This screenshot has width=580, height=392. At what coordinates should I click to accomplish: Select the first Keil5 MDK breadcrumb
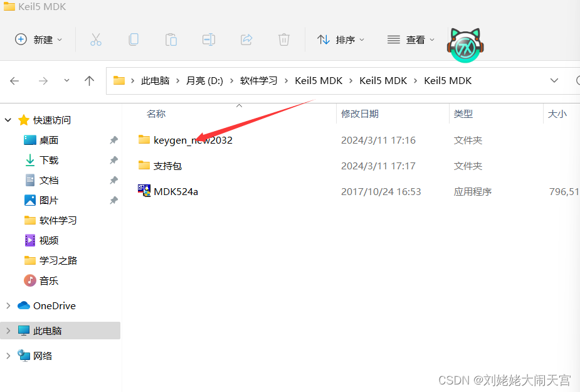[x=319, y=81]
